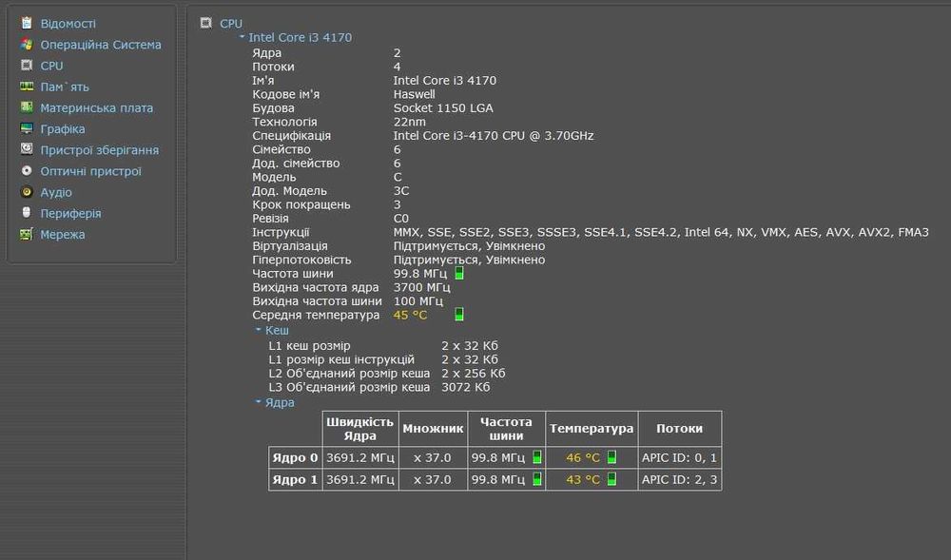
Task: Click Intel Core i3-4170 CPU @ 3.70GHz specification
Action: pyautogui.click(x=493, y=136)
